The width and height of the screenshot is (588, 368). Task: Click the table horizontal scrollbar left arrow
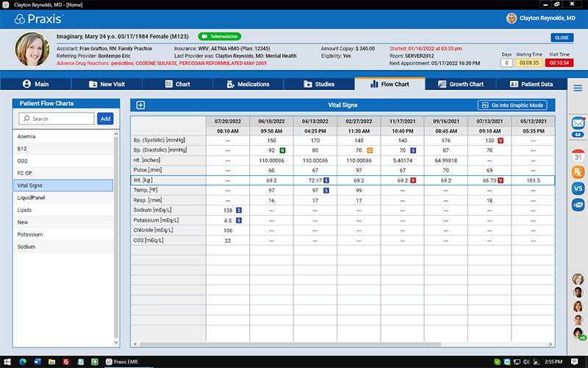(x=135, y=344)
